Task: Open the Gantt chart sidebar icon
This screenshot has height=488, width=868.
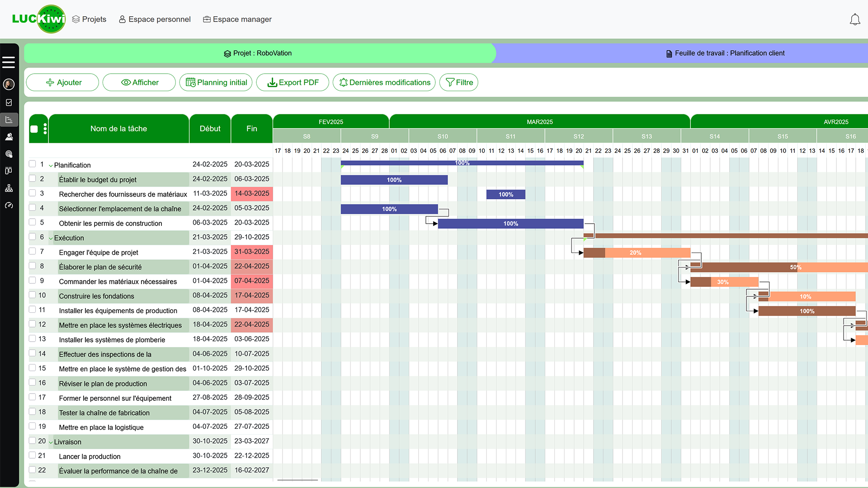Action: coord(9,120)
